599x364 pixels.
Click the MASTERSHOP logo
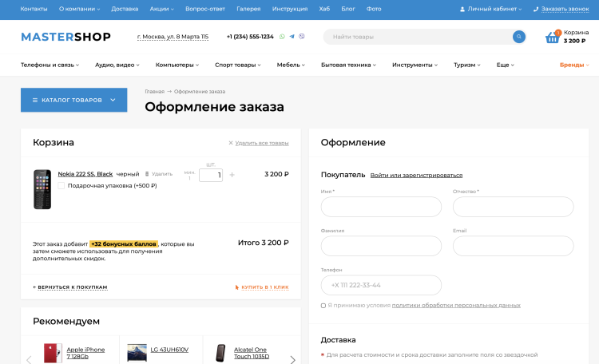(x=65, y=37)
